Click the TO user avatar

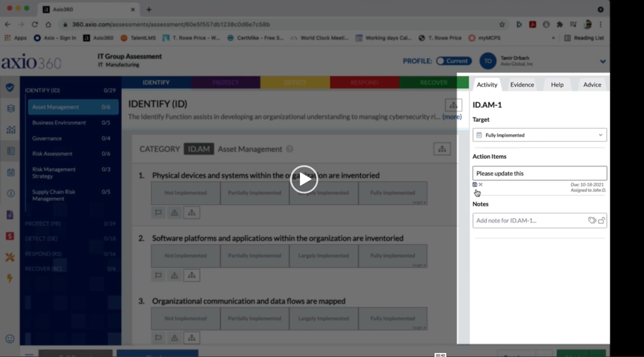click(x=488, y=61)
